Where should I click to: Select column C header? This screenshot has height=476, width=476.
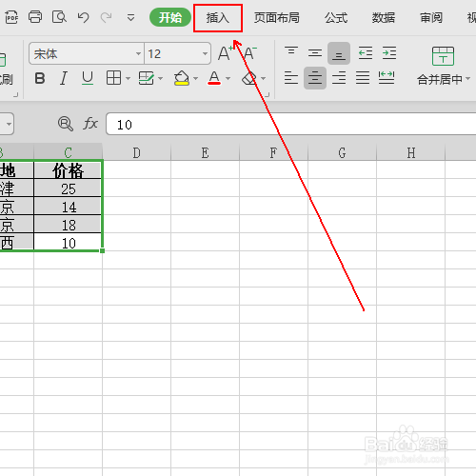68,152
